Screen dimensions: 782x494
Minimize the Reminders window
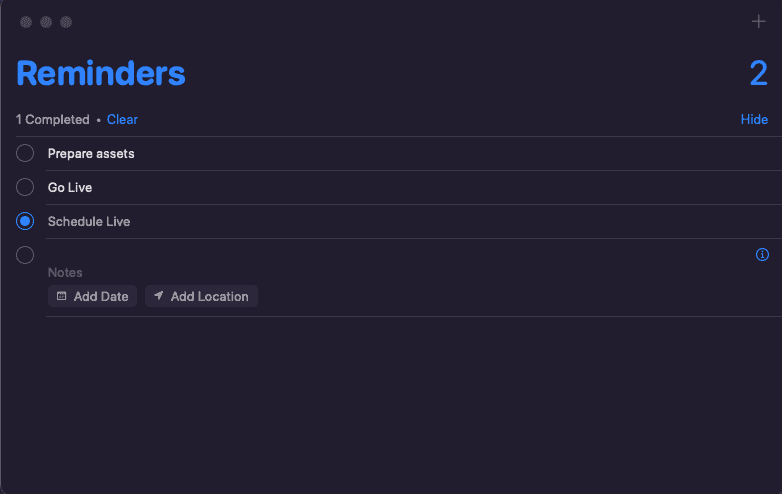click(x=46, y=22)
